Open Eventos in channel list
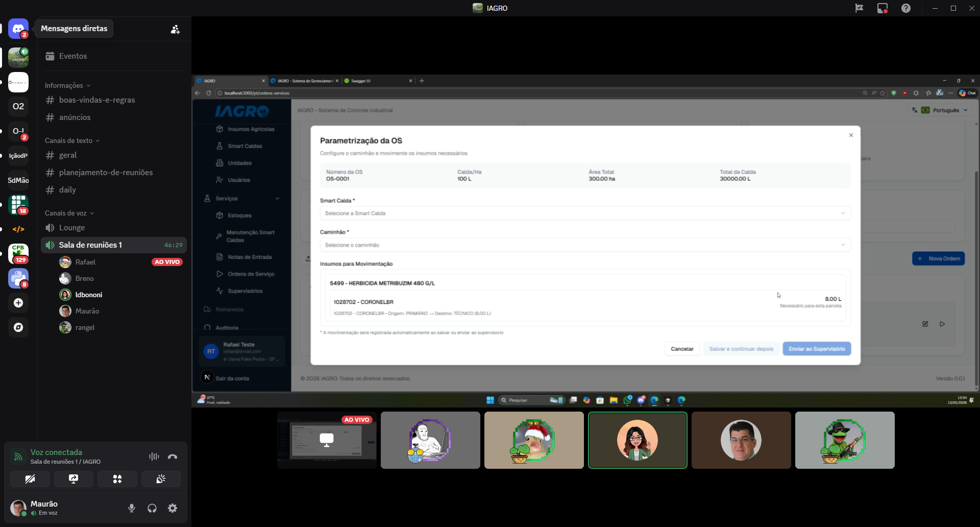This screenshot has height=527, width=980. pyautogui.click(x=113, y=56)
